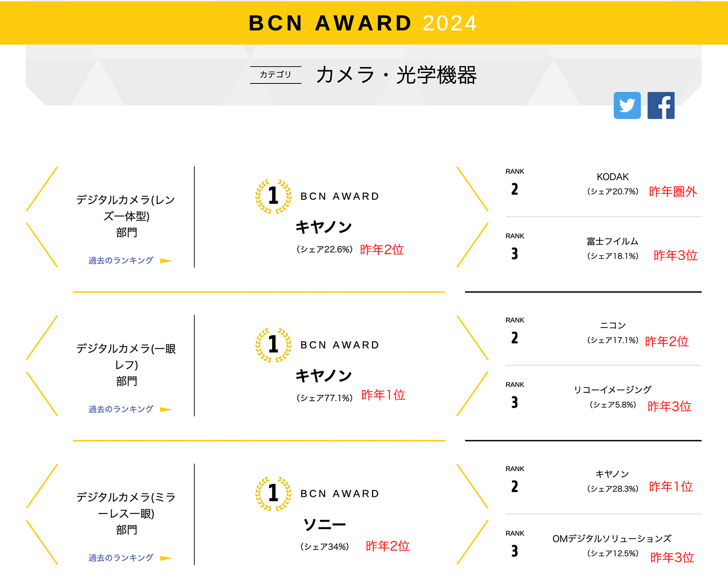
Task: Click the Facebook share icon
Action: pos(661,105)
